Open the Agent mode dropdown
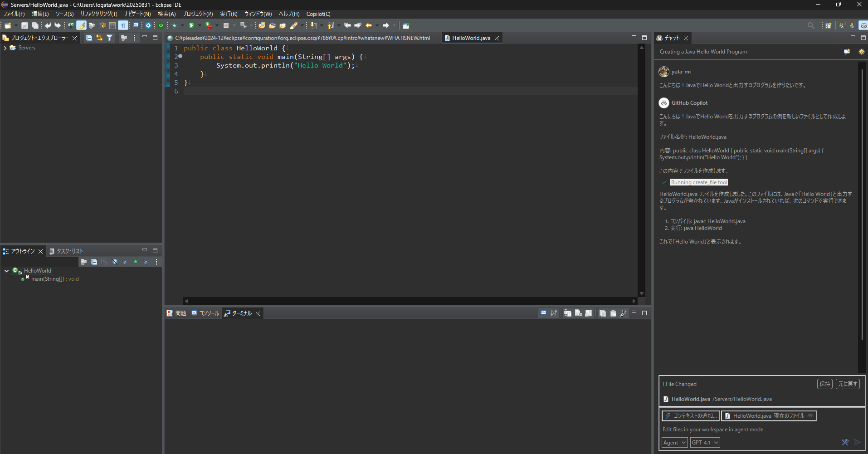868x454 pixels. point(674,442)
